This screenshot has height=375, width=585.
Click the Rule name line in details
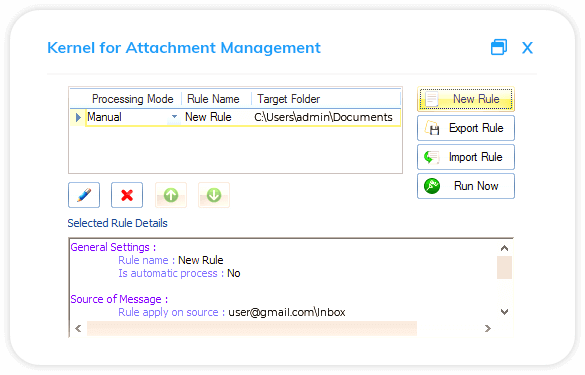pos(171,260)
